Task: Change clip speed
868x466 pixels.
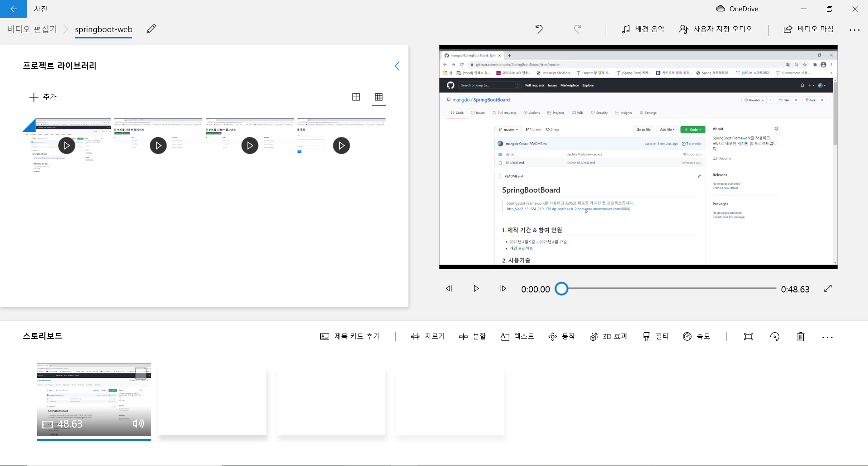Action: tap(697, 336)
